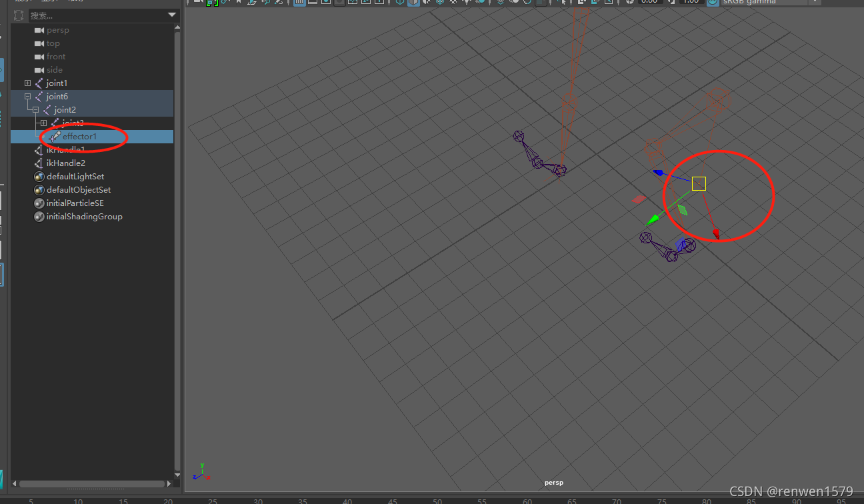864x504 pixels.
Task: Click the joint icon next to joint1
Action: [x=39, y=83]
